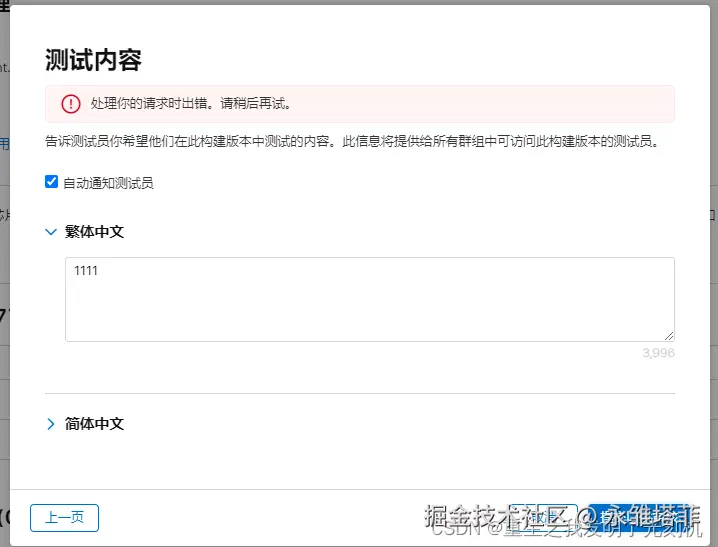718x547 pixels.
Task: Click the divider line above 简体中文
Action: [x=360, y=393]
